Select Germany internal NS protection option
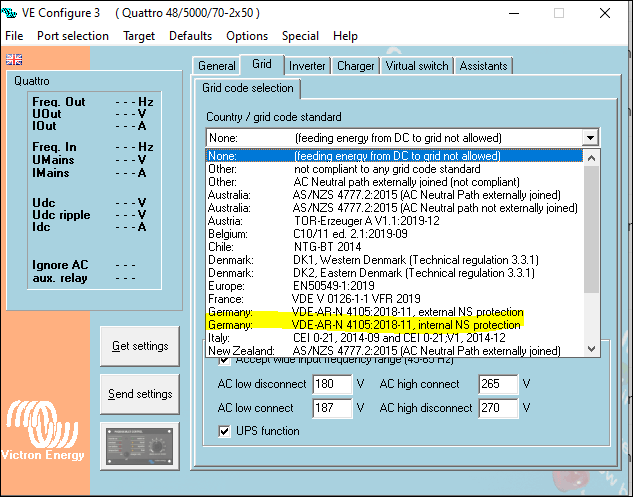633x497 pixels. [x=394, y=325]
